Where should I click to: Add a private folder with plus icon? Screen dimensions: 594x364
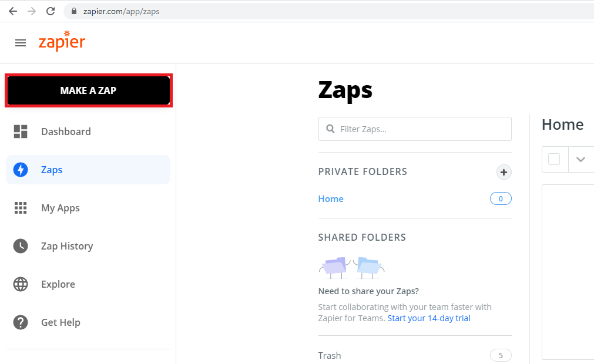[x=504, y=172]
